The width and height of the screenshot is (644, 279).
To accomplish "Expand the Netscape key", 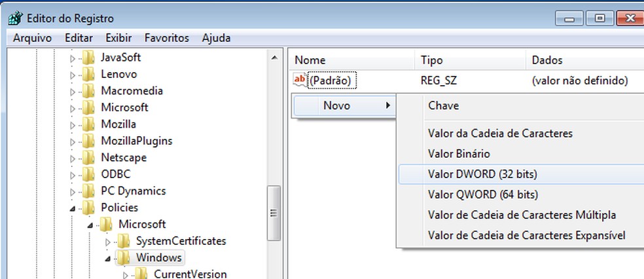I will tap(73, 158).
